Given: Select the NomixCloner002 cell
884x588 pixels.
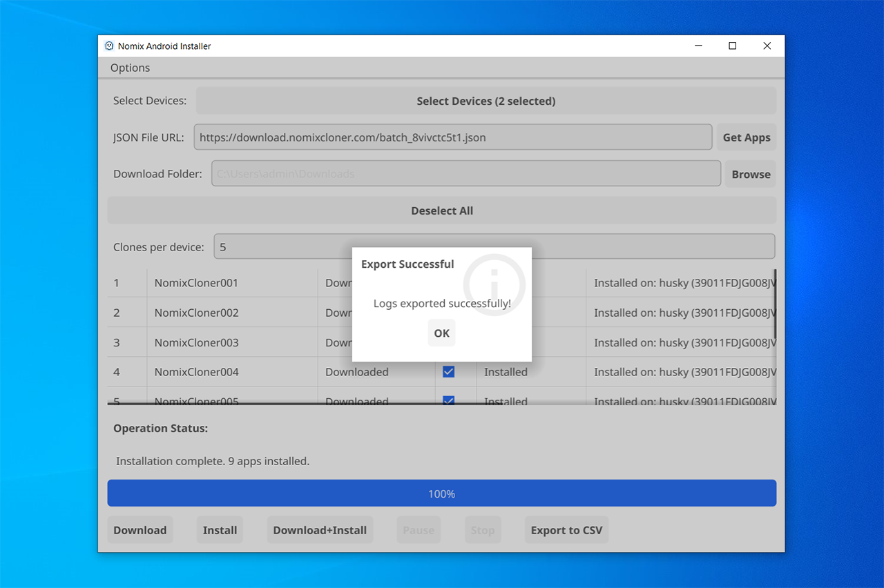Looking at the screenshot, I should pyautogui.click(x=232, y=312).
